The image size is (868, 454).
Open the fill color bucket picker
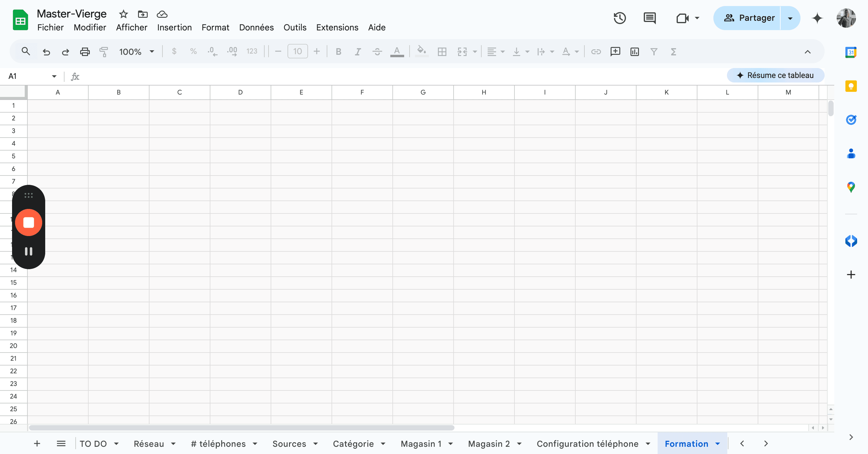coord(422,51)
